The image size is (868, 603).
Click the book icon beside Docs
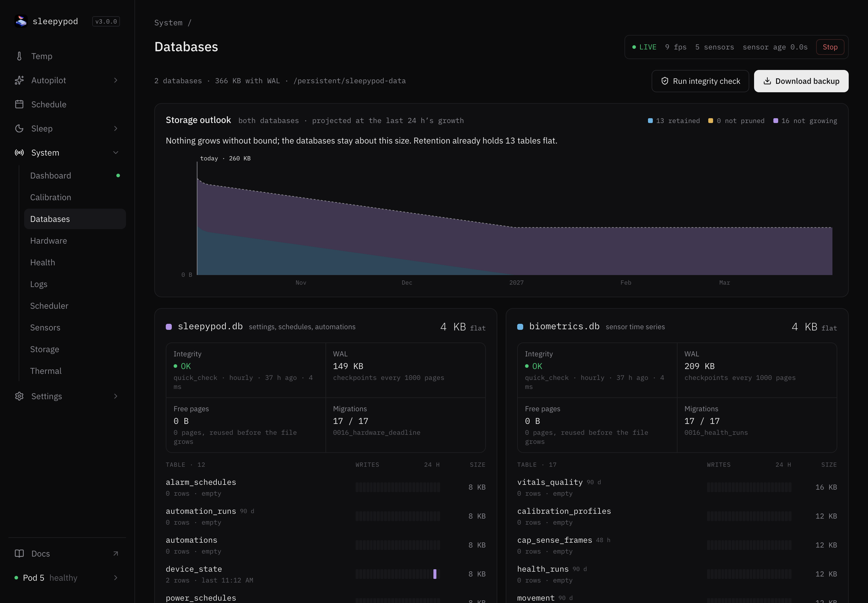[19, 554]
